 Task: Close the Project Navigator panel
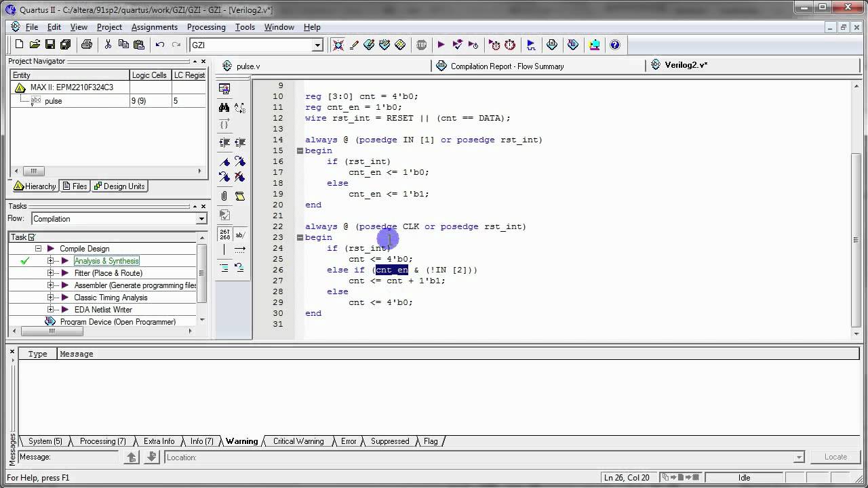tap(203, 61)
